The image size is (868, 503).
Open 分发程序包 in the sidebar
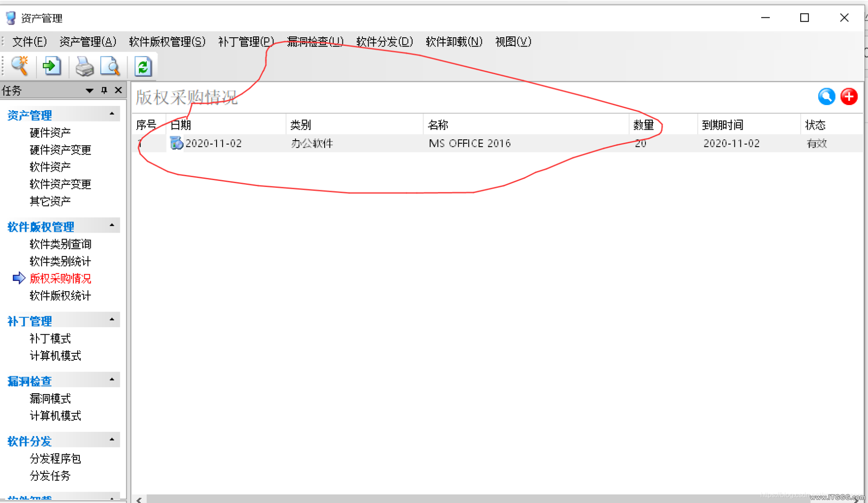point(55,459)
